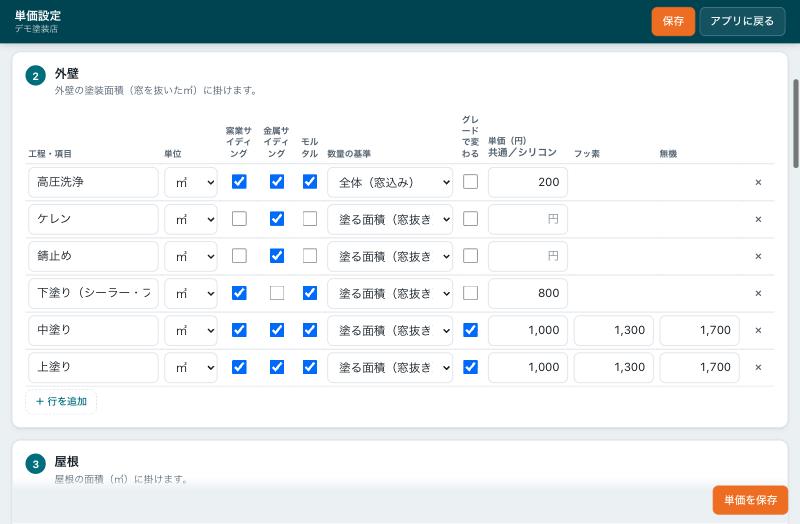The height and width of the screenshot is (524, 800).
Task: Click 上塗り シリコン price 1,000
Action: coord(528,367)
